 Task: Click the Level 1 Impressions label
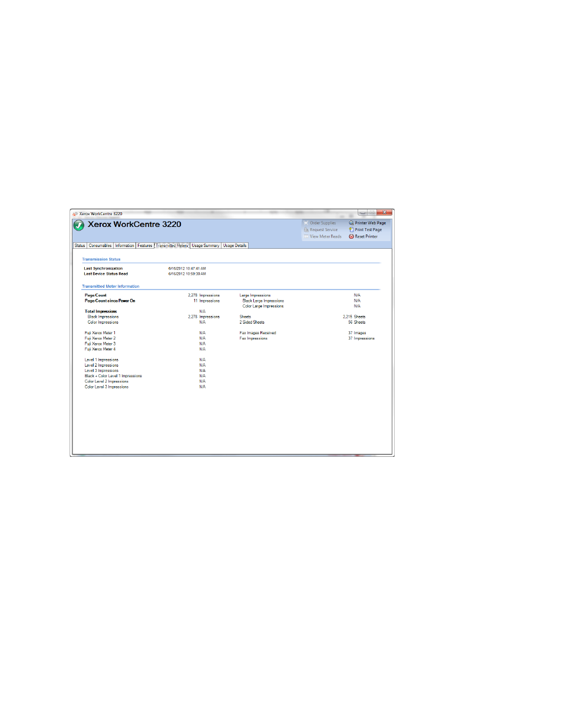[101, 360]
